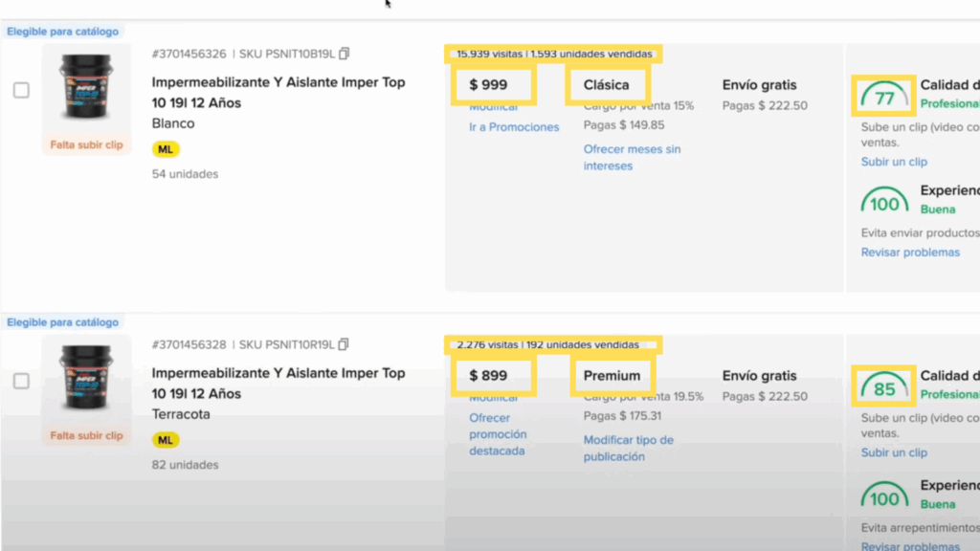
Task: Click the ML badge on the Blanco listing
Action: click(166, 149)
